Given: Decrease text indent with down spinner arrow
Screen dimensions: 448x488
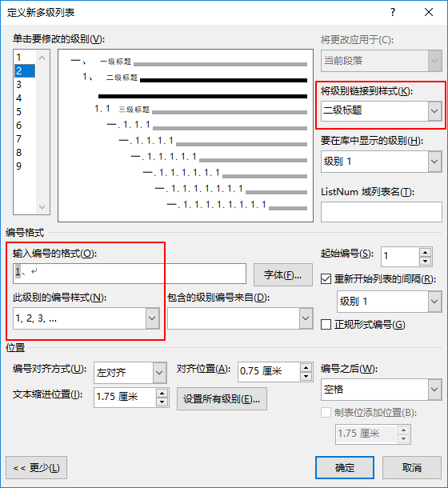Looking at the screenshot, I should click(162, 402).
